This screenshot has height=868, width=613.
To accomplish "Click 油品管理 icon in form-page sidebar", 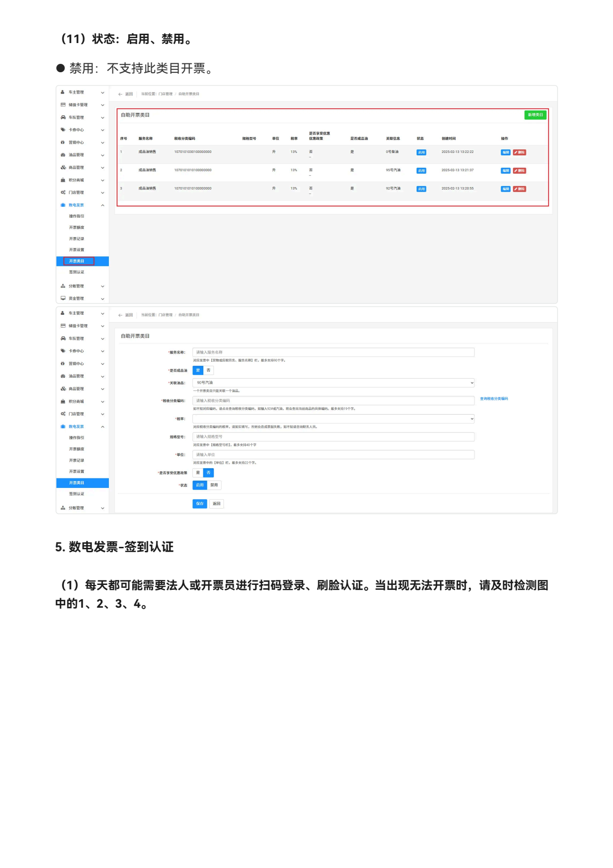I will tap(63, 376).
